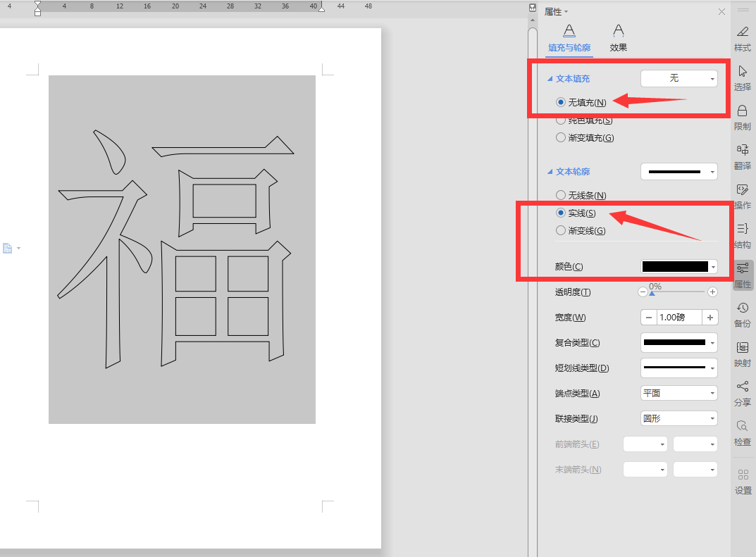Open the 颜色(C) black color dropdown
The image size is (756, 557).
pyautogui.click(x=679, y=266)
